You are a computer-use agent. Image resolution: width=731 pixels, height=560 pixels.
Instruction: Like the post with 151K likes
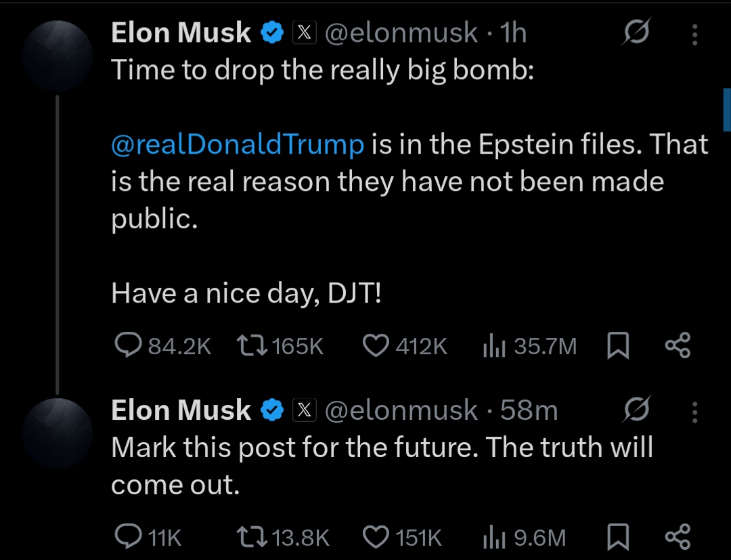(377, 537)
